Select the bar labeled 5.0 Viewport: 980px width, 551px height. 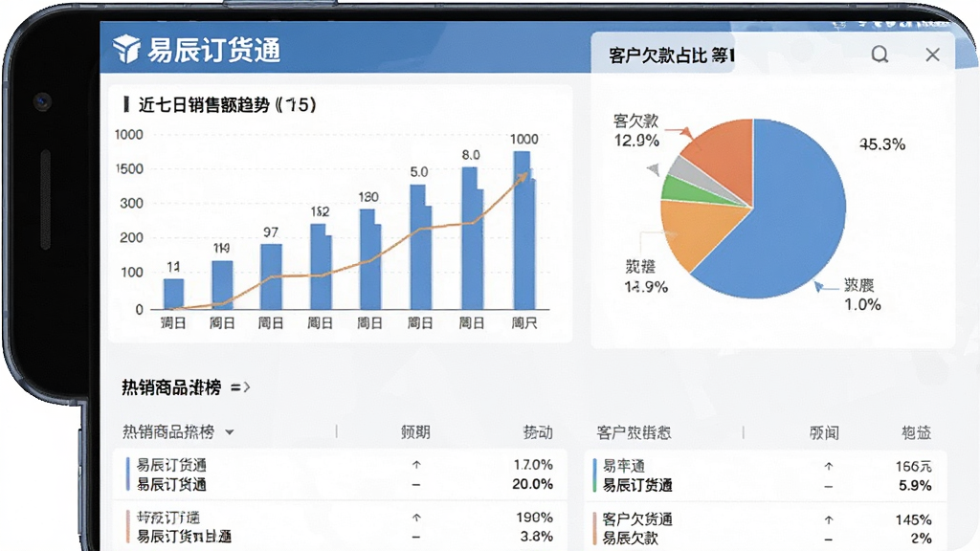coord(421,247)
